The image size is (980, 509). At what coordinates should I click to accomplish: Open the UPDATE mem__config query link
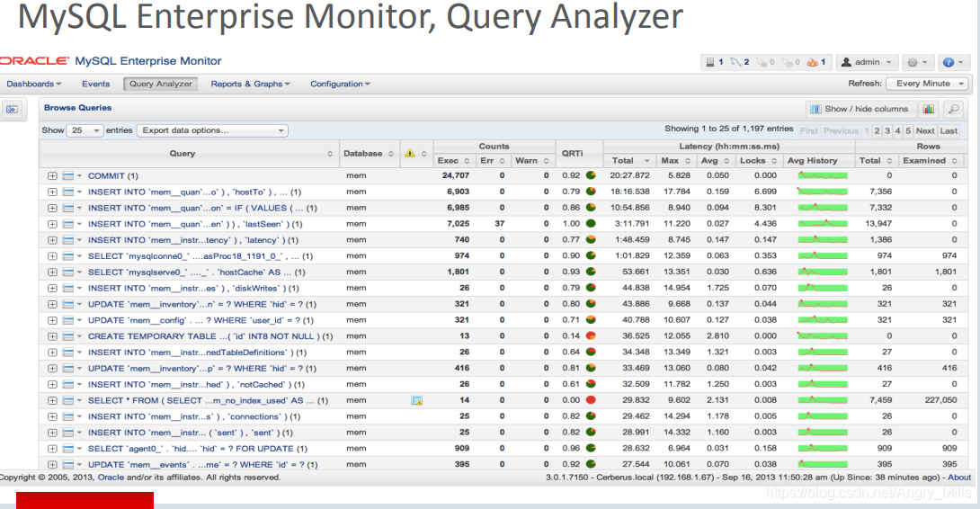[200, 320]
